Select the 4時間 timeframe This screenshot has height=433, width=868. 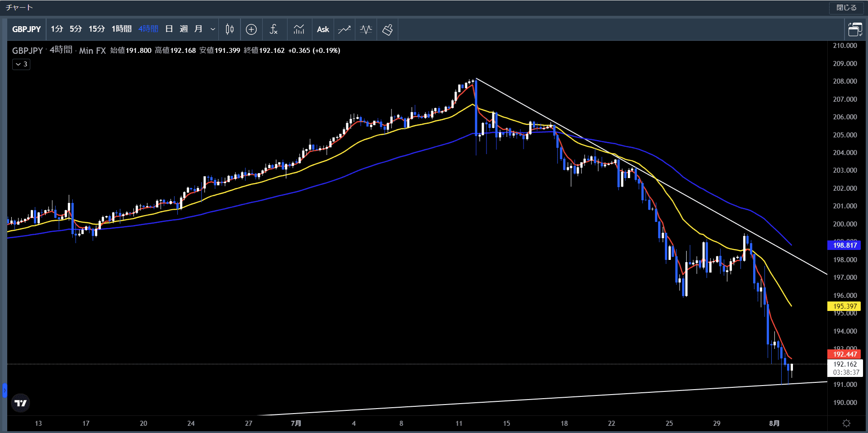tap(148, 29)
